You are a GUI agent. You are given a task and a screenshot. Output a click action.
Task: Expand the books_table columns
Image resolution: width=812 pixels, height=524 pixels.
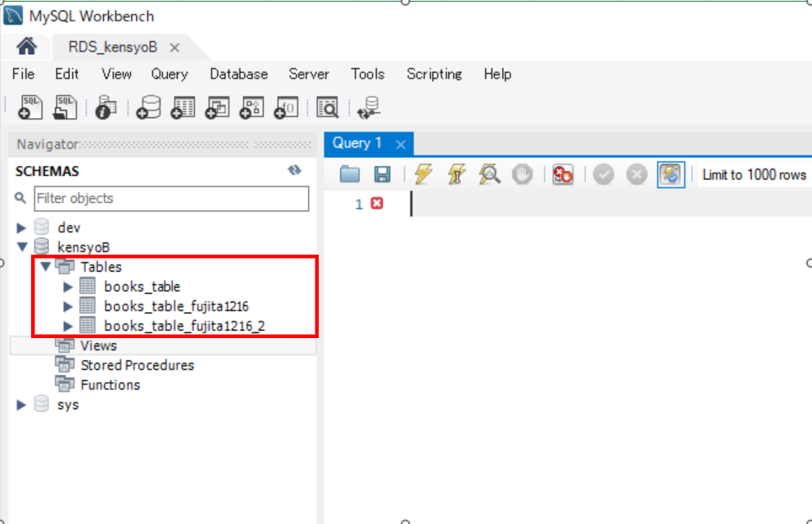click(68, 287)
